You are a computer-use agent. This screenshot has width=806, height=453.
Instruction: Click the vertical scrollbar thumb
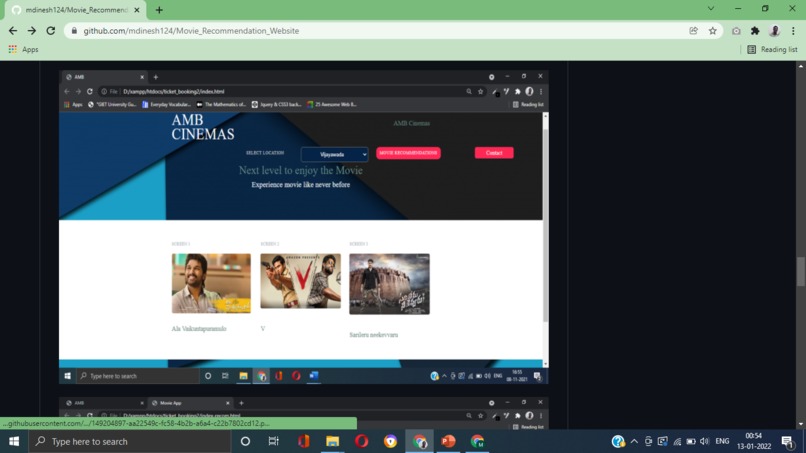point(801,271)
